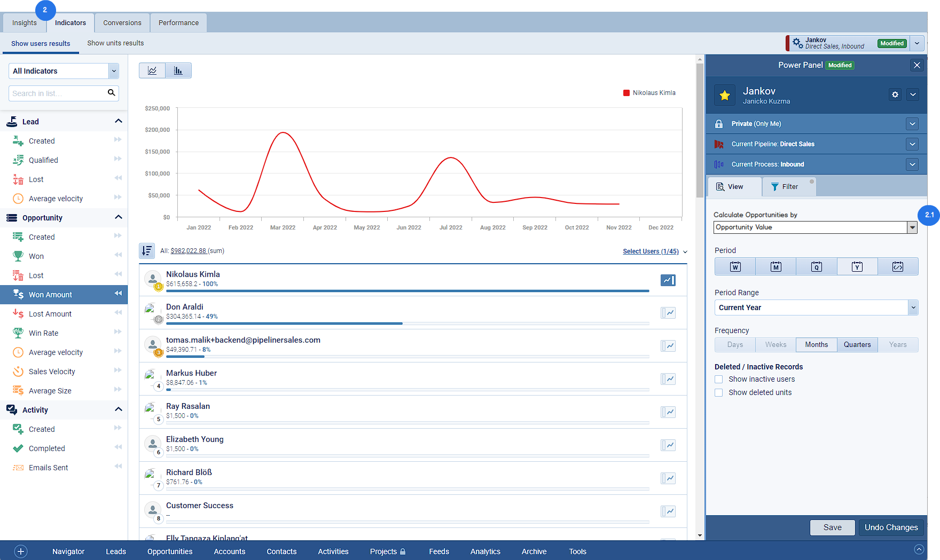
Task: Switch to line chart view
Action: (152, 70)
